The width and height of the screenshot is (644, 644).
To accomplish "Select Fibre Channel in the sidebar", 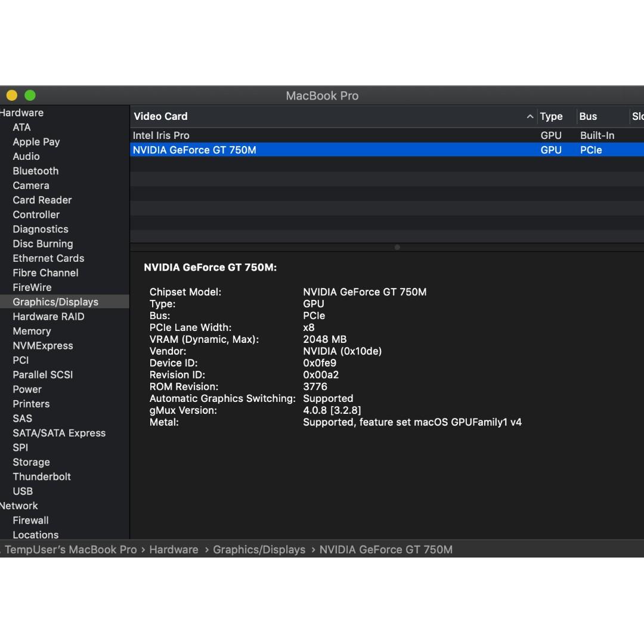I will click(x=45, y=273).
